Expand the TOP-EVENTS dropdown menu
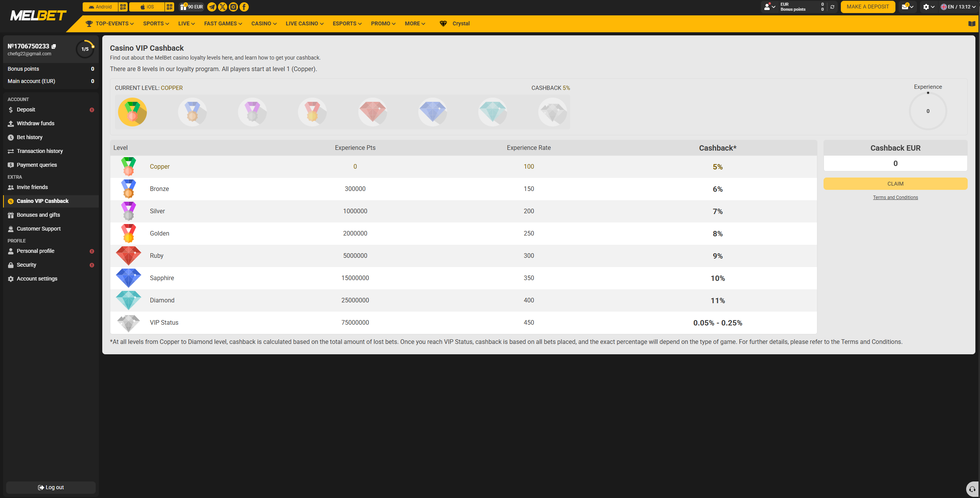The width and height of the screenshot is (980, 498). 110,24
